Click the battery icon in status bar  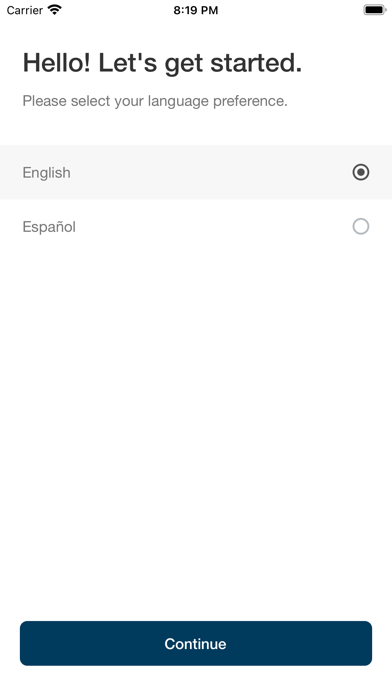375,10
